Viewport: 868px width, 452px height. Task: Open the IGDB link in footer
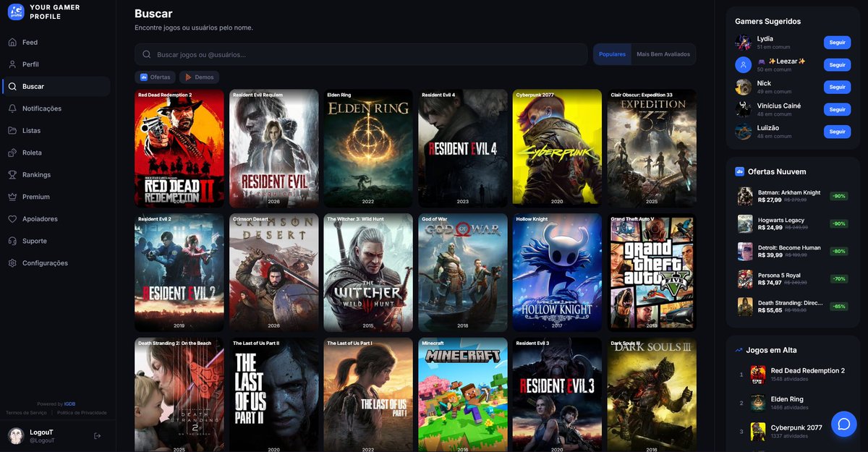[69, 404]
